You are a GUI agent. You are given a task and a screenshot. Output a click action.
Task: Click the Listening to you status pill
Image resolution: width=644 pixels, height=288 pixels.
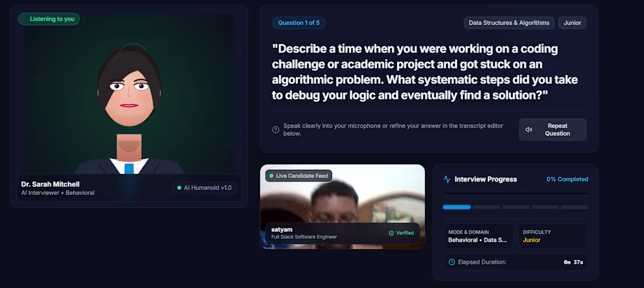(49, 19)
